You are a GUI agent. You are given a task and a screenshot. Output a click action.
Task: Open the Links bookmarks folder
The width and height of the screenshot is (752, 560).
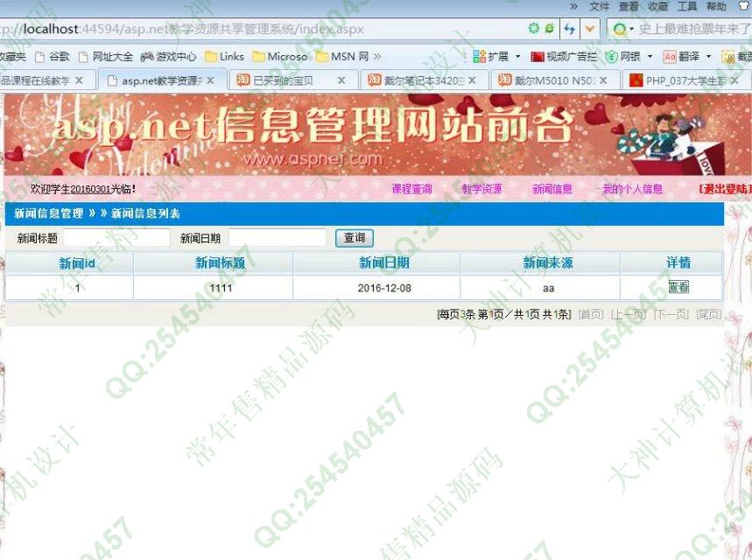point(224,57)
